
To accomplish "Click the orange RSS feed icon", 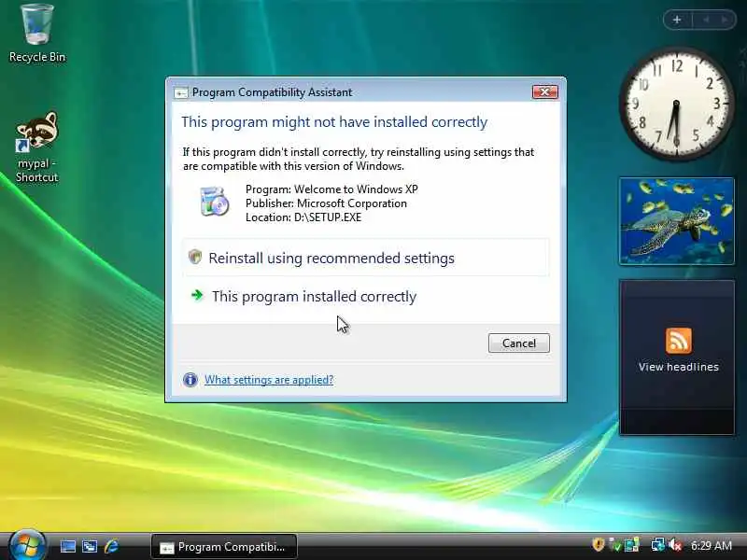I will [679, 340].
